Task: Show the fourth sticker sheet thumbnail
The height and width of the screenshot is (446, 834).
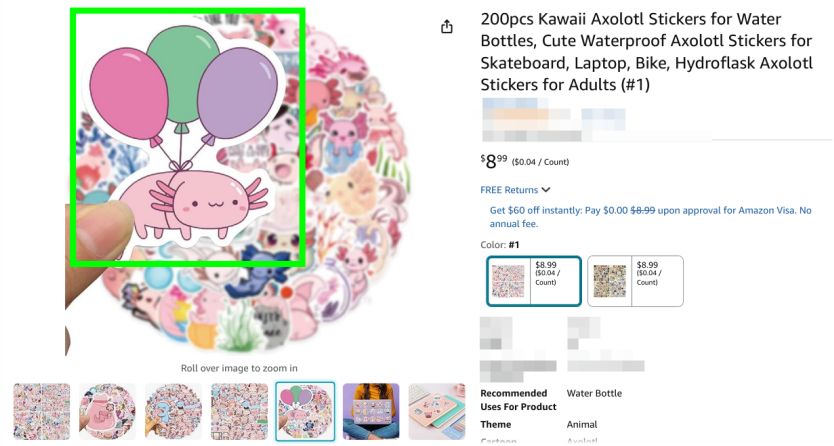Action: [239, 411]
